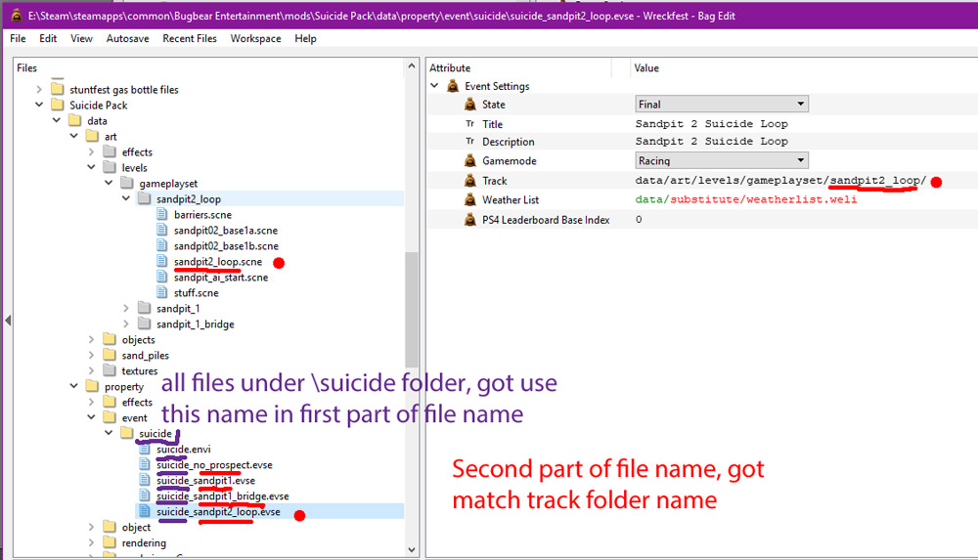Click the Attribute column header

pos(450,68)
